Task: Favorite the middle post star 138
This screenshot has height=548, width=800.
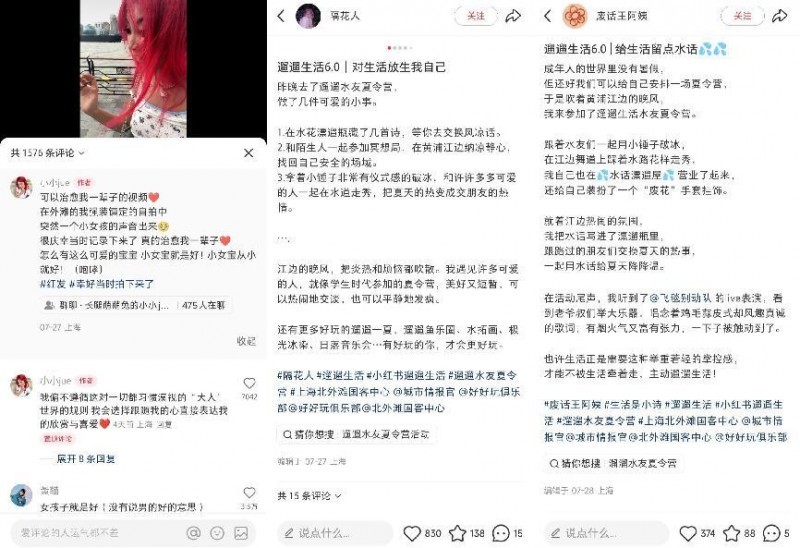Action: (x=457, y=533)
